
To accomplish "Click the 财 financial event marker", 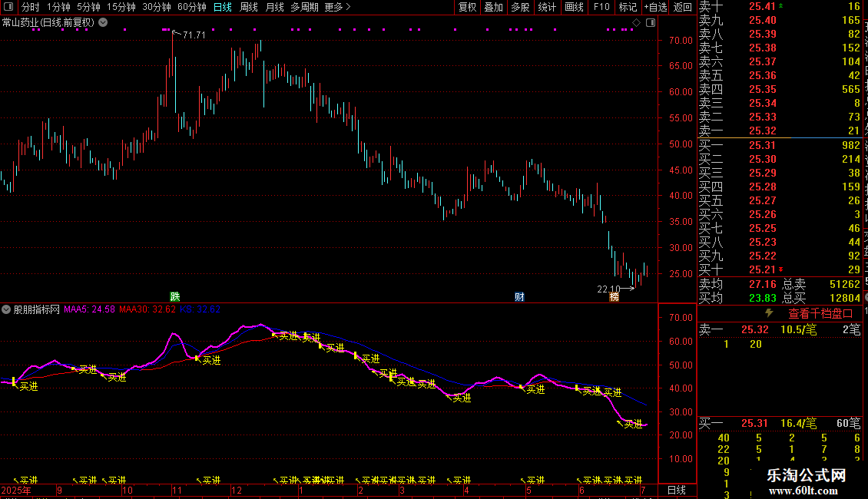I will point(519,296).
